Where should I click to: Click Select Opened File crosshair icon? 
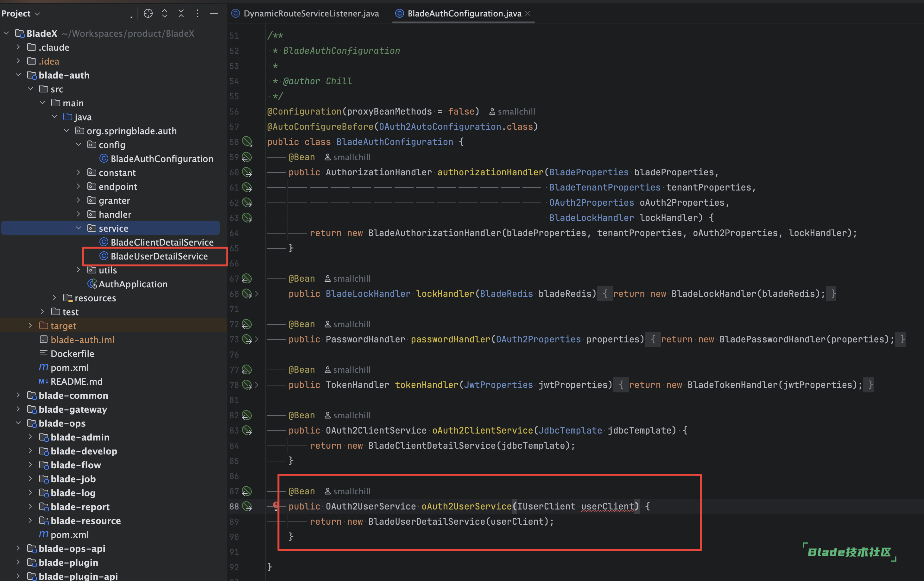click(148, 13)
